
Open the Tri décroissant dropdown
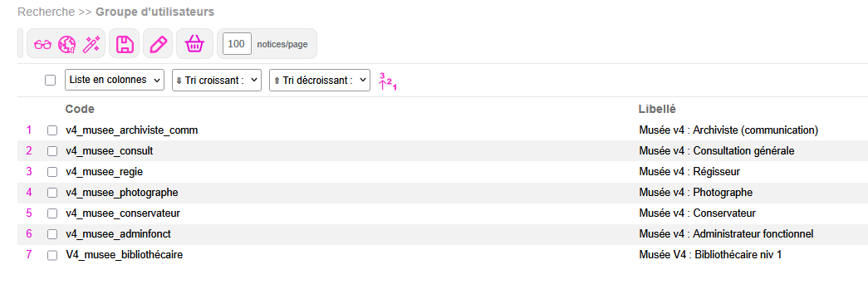320,81
